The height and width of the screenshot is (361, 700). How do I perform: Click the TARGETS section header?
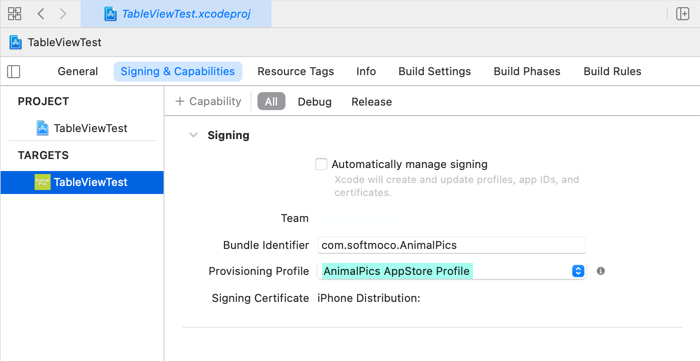(x=43, y=155)
